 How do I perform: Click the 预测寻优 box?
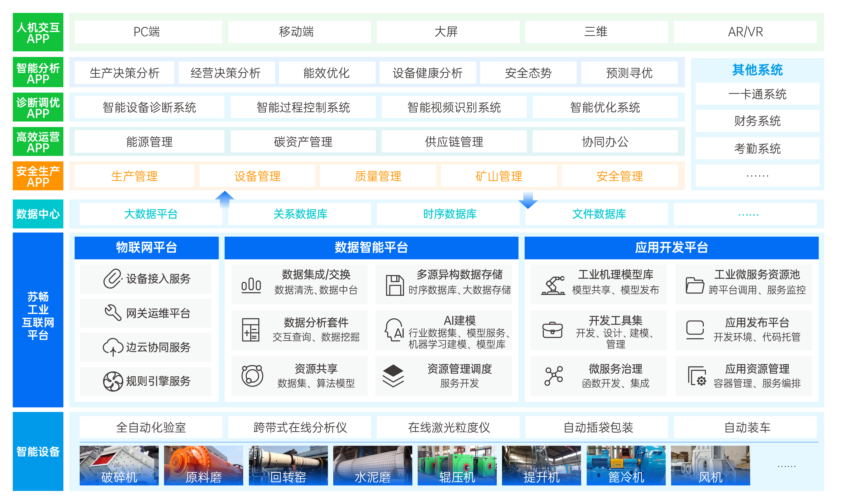tap(630, 73)
